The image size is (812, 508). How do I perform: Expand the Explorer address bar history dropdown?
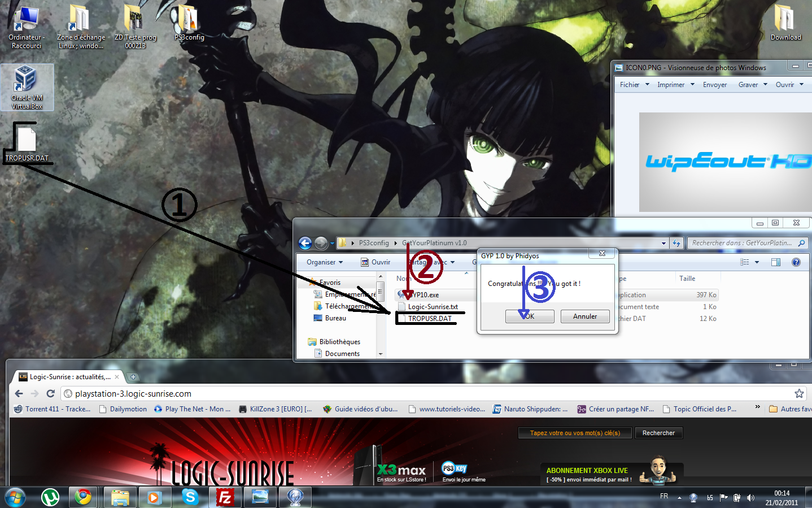click(x=663, y=244)
